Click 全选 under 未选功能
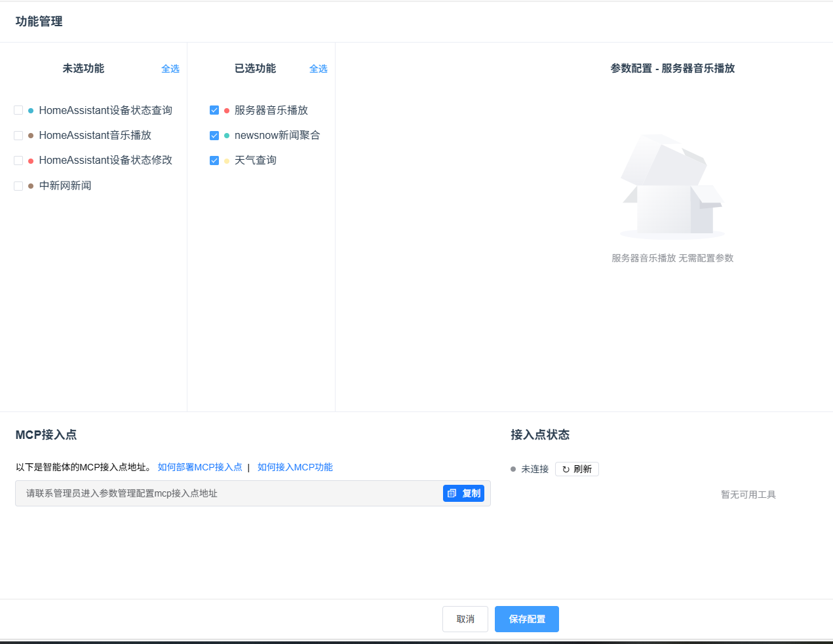The height and width of the screenshot is (644, 833). 170,69
